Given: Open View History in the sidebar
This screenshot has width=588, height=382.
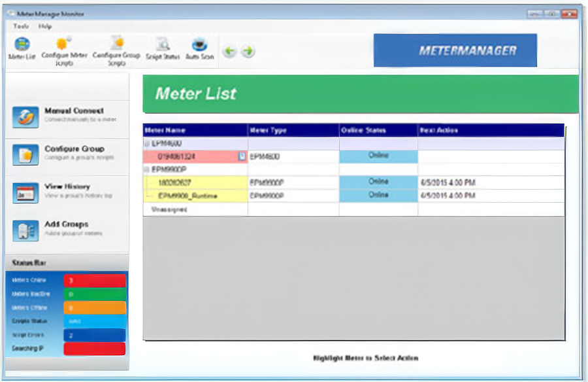Looking at the screenshot, I should click(67, 192).
